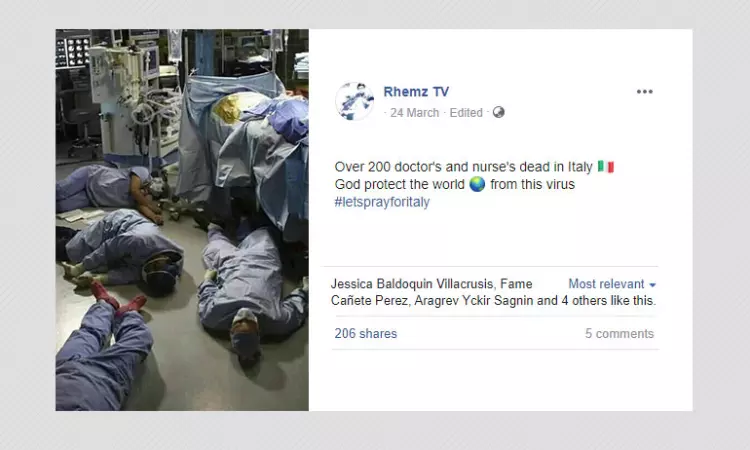
Task: Open Jessica Baldoquin Villacrusis profile
Action: (x=412, y=284)
